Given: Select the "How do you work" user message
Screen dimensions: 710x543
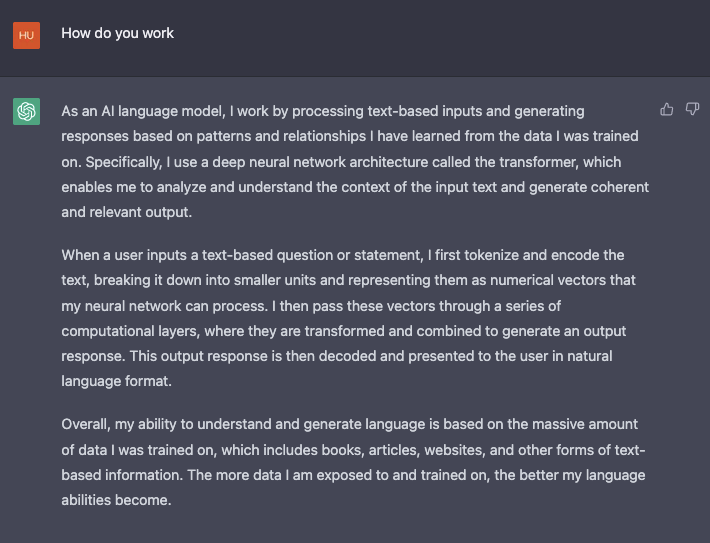Looking at the screenshot, I should pos(117,33).
